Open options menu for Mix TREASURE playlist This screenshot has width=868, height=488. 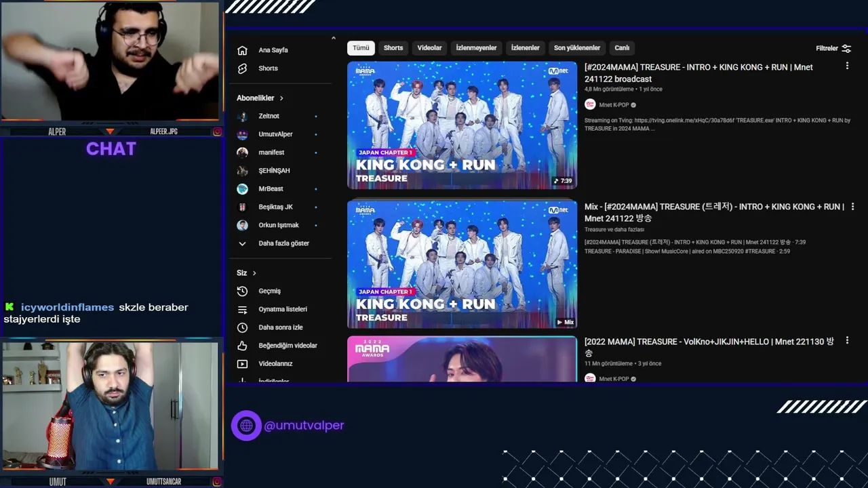point(852,206)
